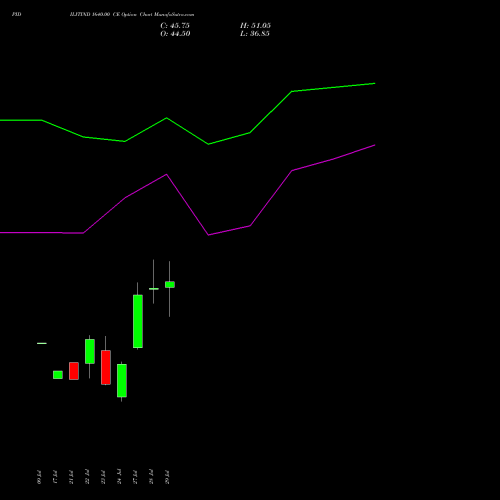Click the open price value O: 44.50
Viewport: 500px width, 500px height.
[x=175, y=34]
